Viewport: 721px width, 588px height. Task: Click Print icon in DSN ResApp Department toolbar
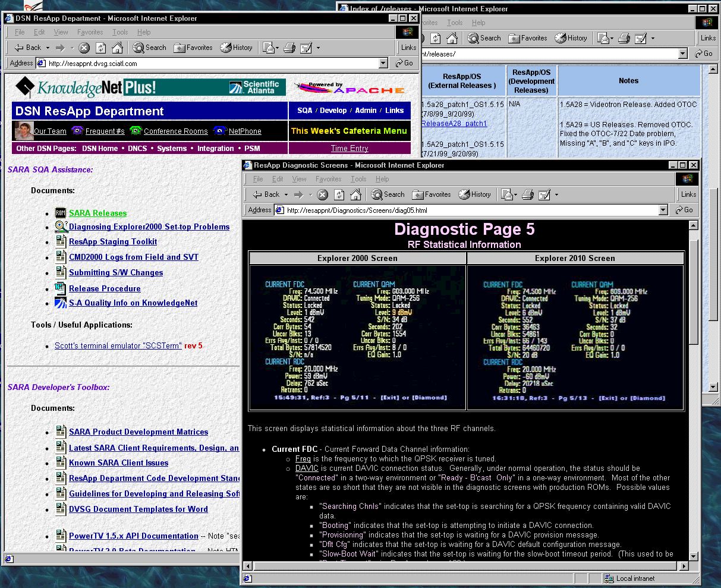pos(289,48)
